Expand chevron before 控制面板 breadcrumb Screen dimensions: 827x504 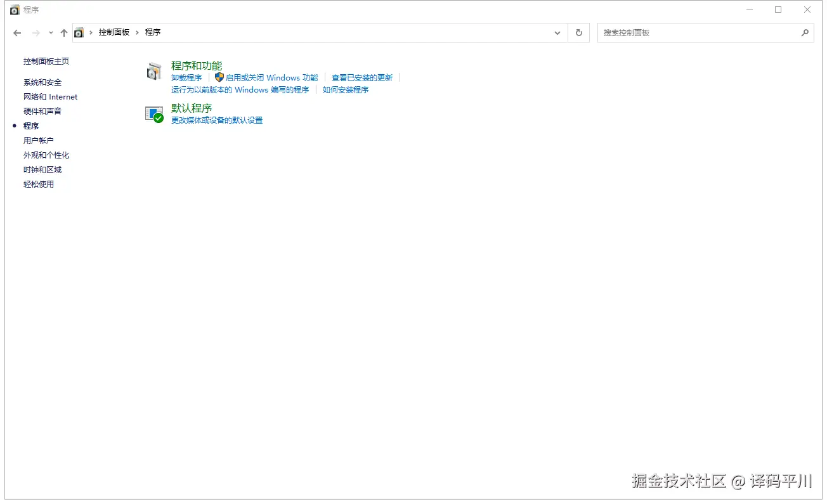[x=91, y=32]
